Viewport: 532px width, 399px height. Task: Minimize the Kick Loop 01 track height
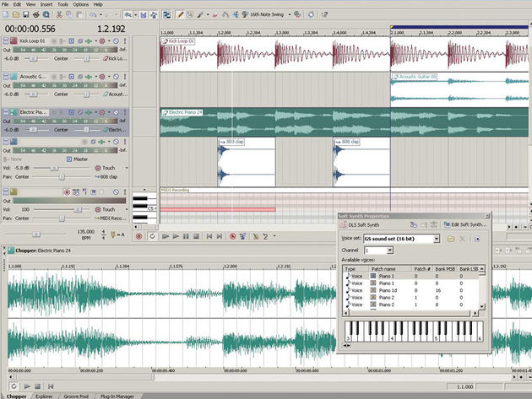[5, 41]
